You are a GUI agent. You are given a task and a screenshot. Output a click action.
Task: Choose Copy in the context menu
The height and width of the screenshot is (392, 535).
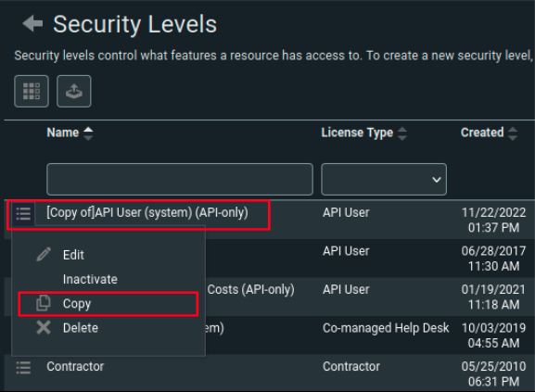click(77, 304)
